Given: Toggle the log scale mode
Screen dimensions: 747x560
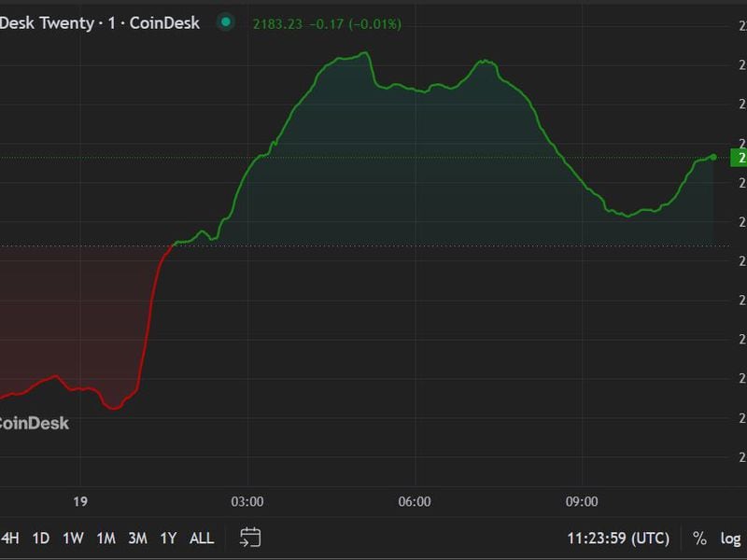Looking at the screenshot, I should (730, 539).
